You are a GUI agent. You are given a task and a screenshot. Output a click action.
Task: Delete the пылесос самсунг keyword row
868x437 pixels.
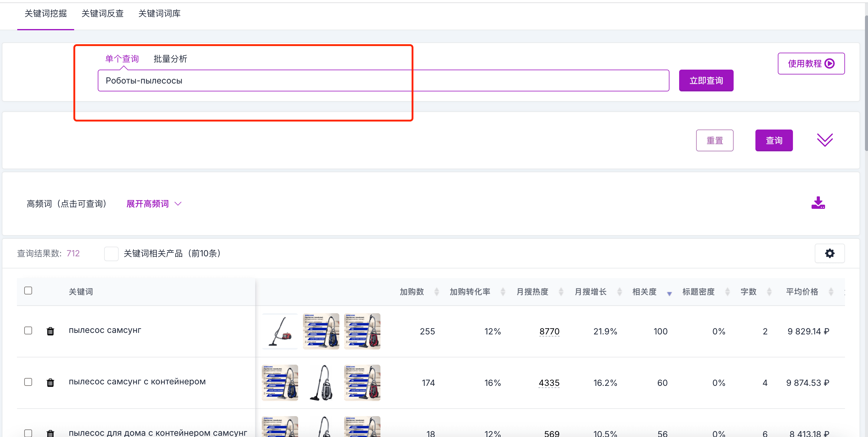pyautogui.click(x=50, y=331)
